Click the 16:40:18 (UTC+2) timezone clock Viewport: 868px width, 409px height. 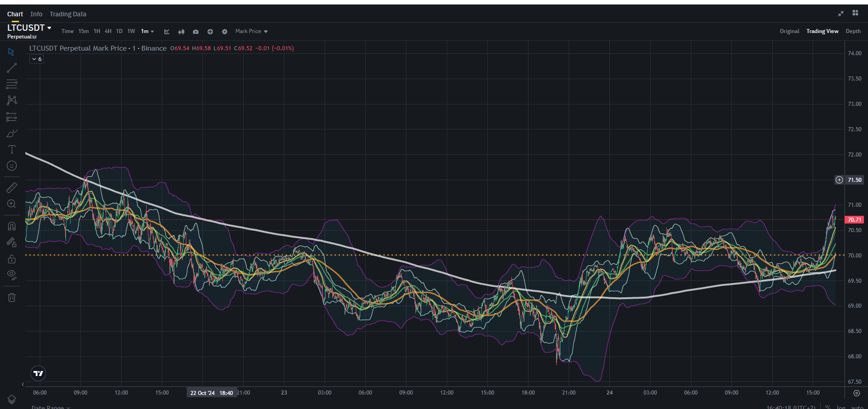[791, 407]
